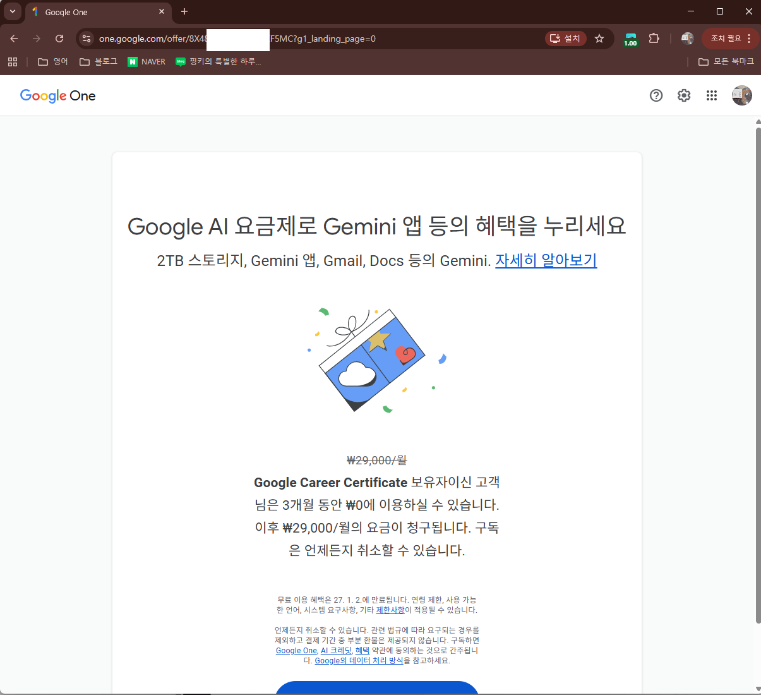
Task: Click the scrollbar down arrow
Action: pyautogui.click(x=758, y=689)
